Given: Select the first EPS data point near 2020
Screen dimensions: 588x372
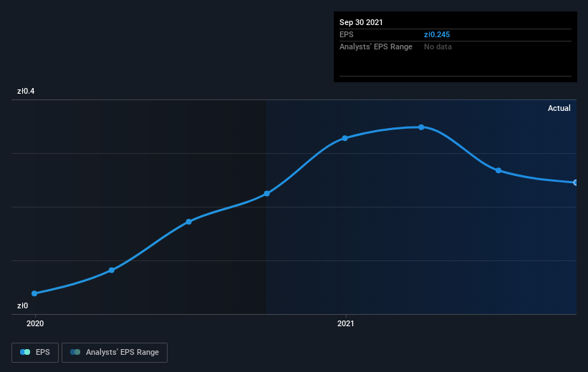Looking at the screenshot, I should tap(34, 293).
